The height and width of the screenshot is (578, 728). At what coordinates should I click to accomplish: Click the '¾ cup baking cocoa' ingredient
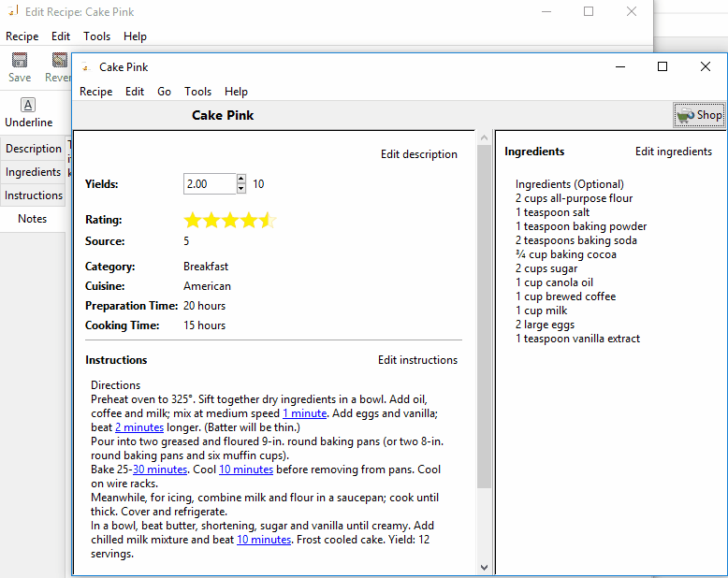click(566, 254)
